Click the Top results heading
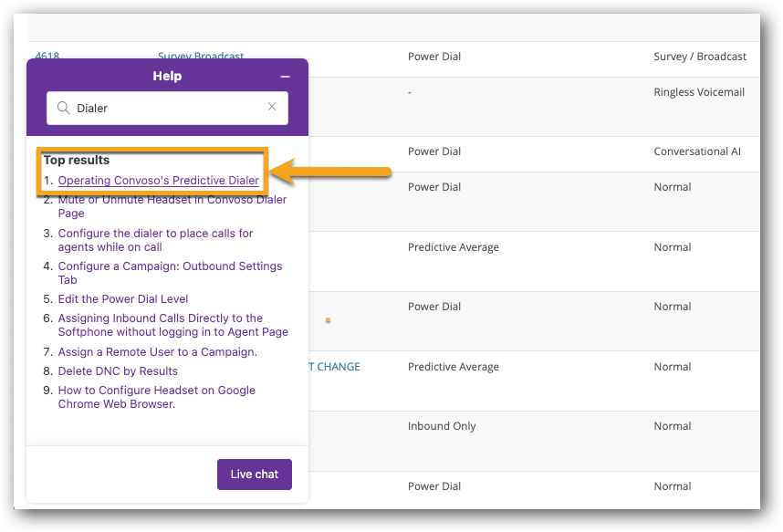 tap(77, 160)
